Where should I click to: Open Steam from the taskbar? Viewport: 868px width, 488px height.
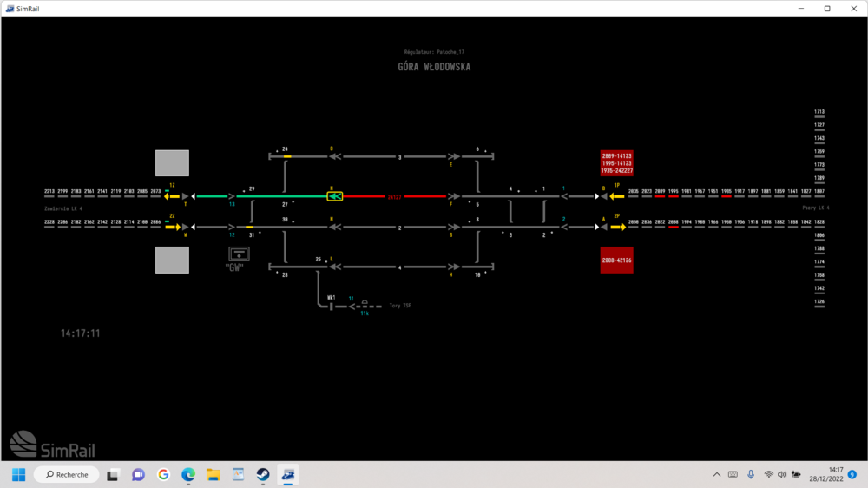pyautogui.click(x=262, y=475)
